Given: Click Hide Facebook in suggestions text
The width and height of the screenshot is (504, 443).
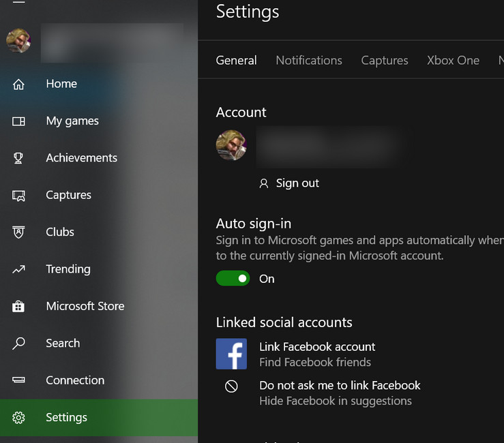Looking at the screenshot, I should tap(336, 401).
